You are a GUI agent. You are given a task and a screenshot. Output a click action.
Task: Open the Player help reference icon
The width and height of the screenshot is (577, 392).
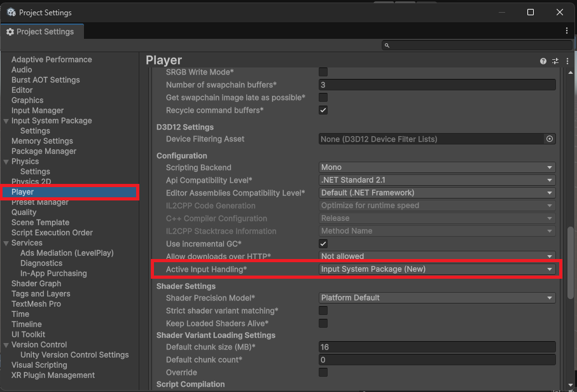543,61
